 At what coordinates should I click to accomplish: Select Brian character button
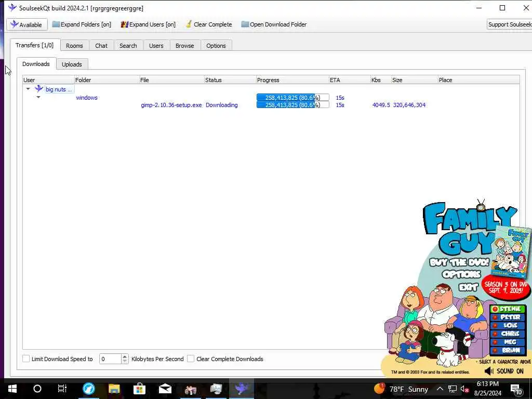(x=508, y=350)
